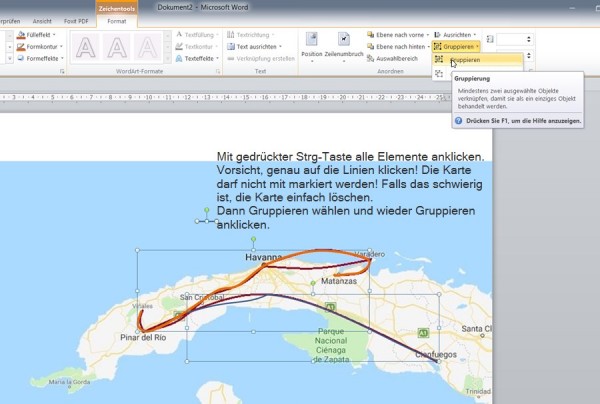The width and height of the screenshot is (600, 404).
Task: Open the Foxit PDF tab
Action: [76, 21]
